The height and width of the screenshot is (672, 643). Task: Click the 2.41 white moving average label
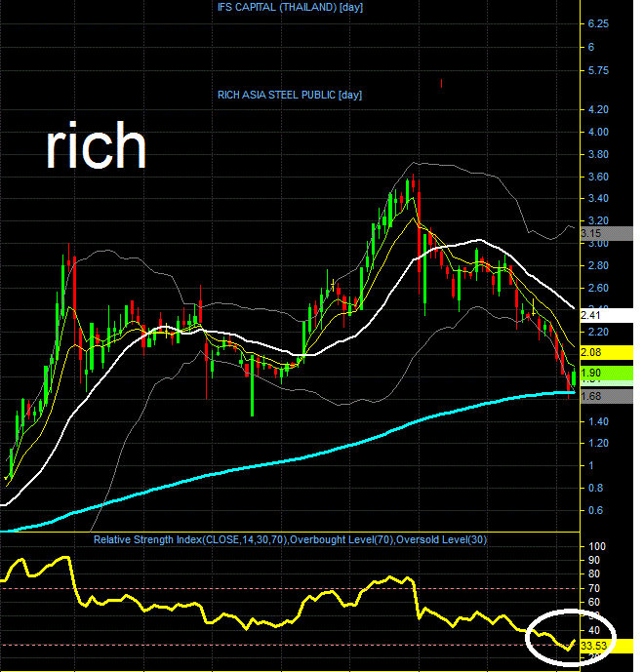pos(606,315)
